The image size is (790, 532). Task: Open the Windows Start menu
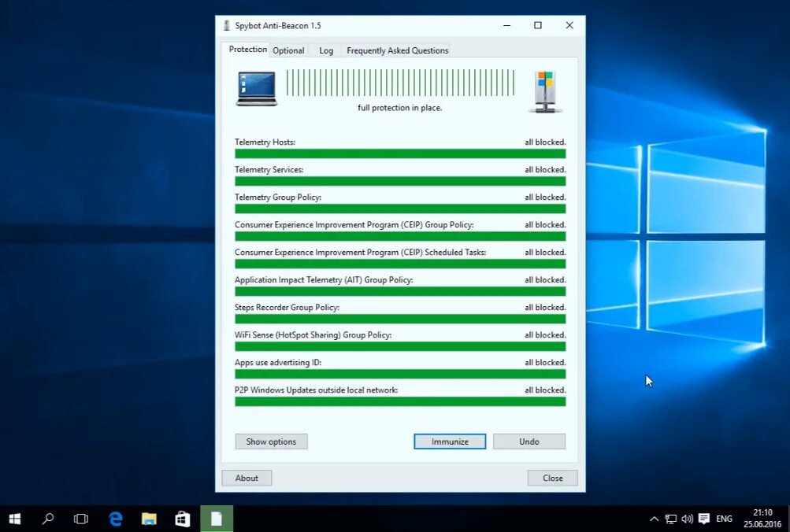click(15, 519)
